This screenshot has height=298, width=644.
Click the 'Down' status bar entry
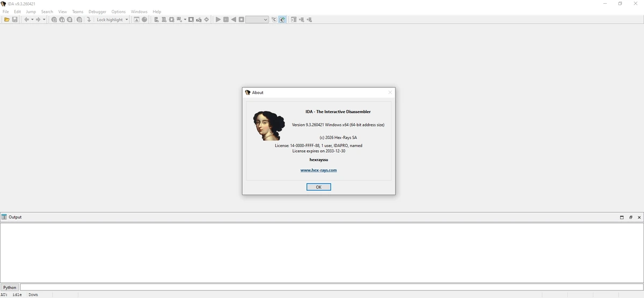33,295
